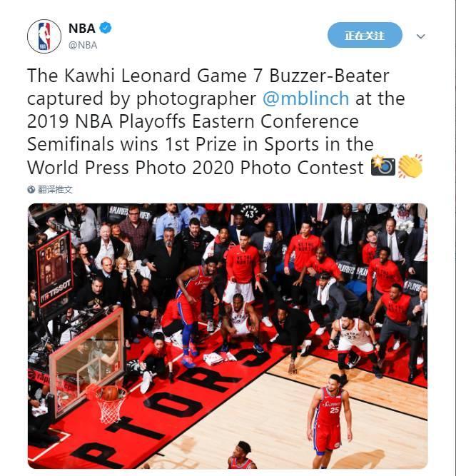
Task: Click the Tissot shot clock in photo
Action: (54, 268)
